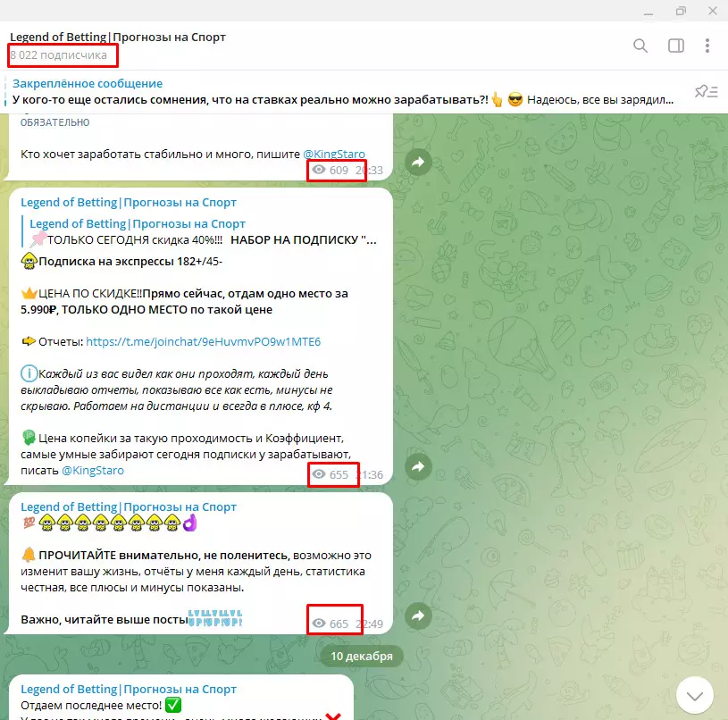Open the @KingStaro mention in the 20:33 post
Screen dimensions: 728x720
tap(334, 155)
